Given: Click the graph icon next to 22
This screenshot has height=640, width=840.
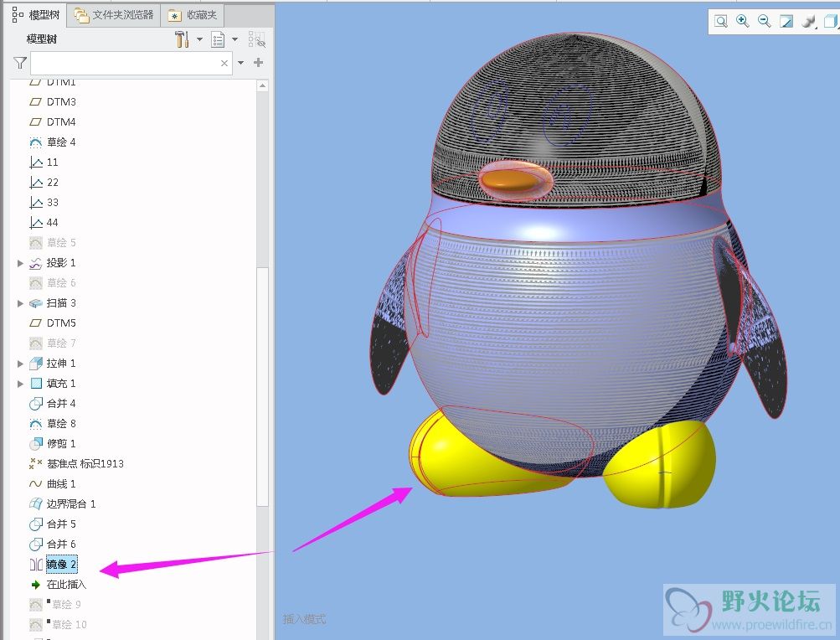Looking at the screenshot, I should coord(35,183).
